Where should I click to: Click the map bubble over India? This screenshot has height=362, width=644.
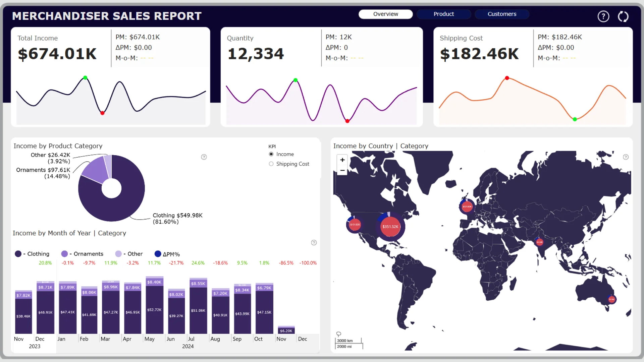(x=539, y=242)
